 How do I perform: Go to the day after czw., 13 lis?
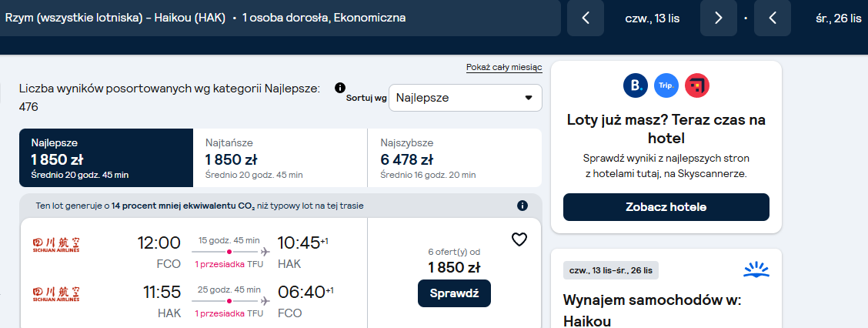point(719,18)
